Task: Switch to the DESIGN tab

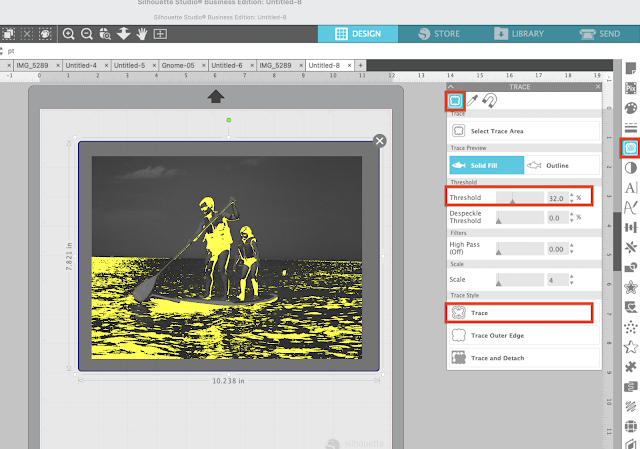Action: 358,34
